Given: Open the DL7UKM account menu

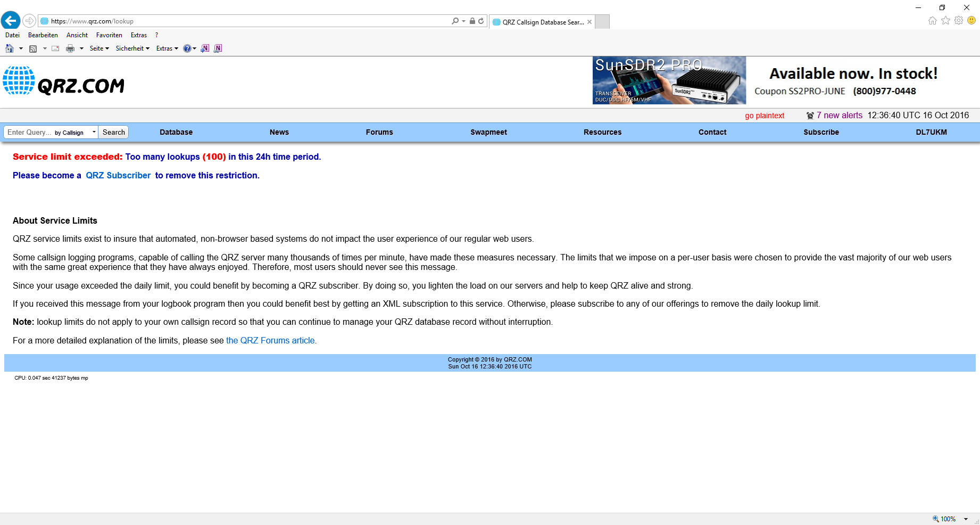Looking at the screenshot, I should click(931, 132).
